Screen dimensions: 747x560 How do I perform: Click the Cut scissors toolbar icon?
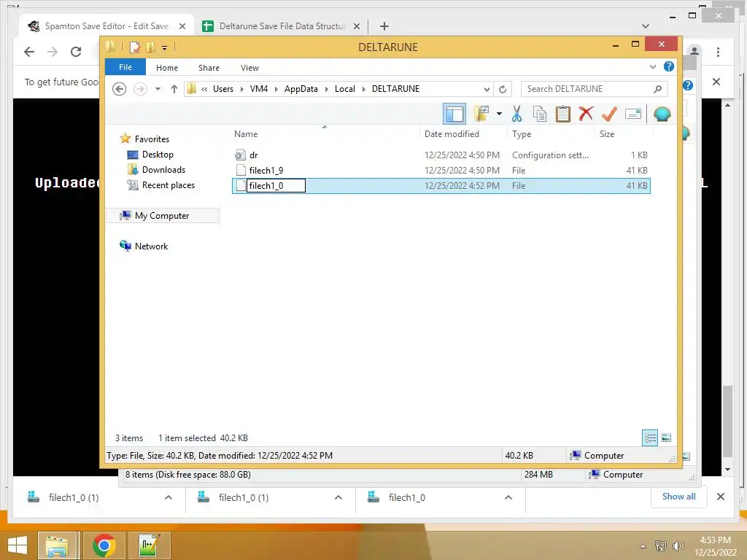coord(516,114)
